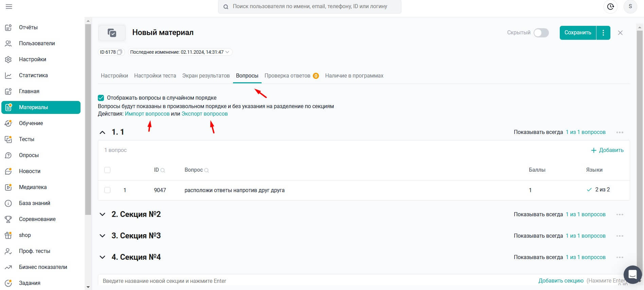Uncheck Отображать вопросы в случайном порядке
Image resolution: width=644 pixels, height=290 pixels.
coord(101,98)
